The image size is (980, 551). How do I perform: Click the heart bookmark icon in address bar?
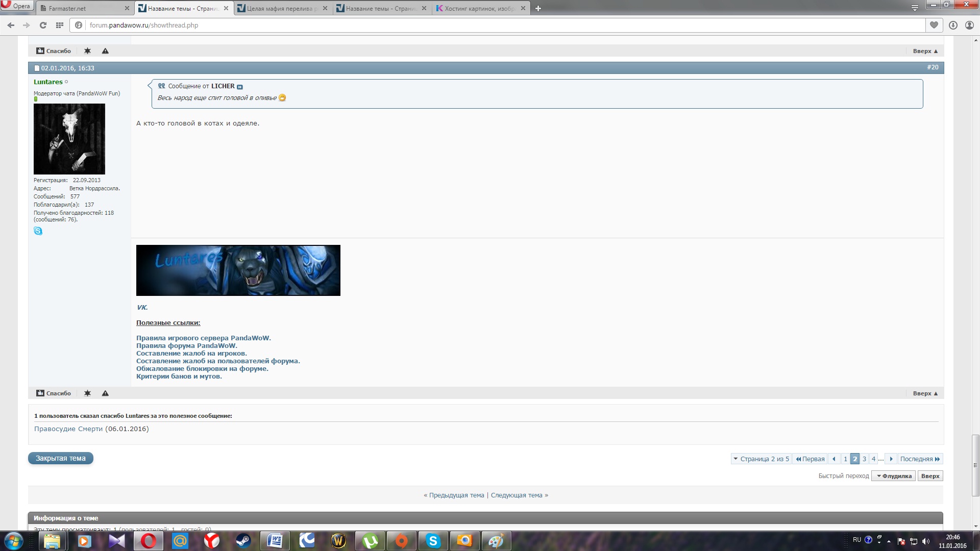pyautogui.click(x=934, y=25)
